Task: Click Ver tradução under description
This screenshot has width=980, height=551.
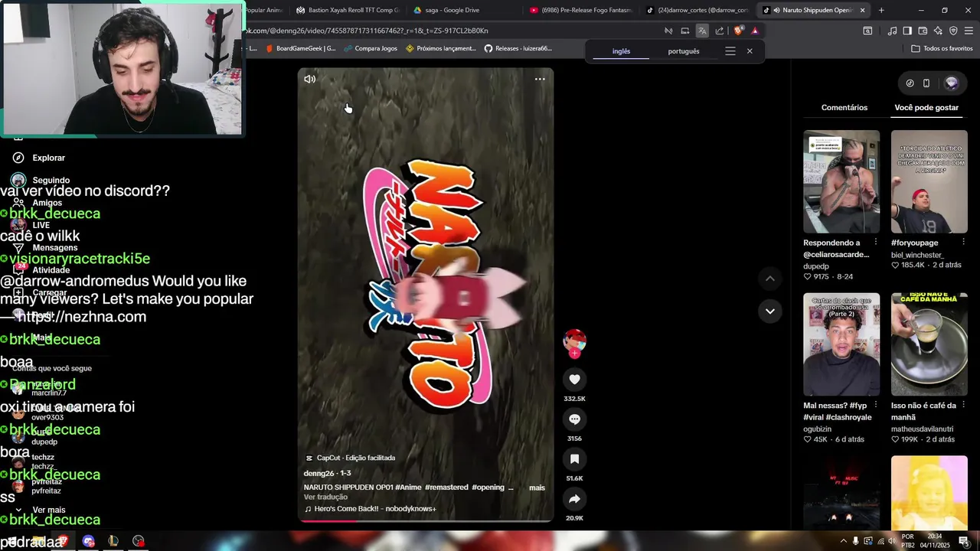Action: click(x=325, y=497)
